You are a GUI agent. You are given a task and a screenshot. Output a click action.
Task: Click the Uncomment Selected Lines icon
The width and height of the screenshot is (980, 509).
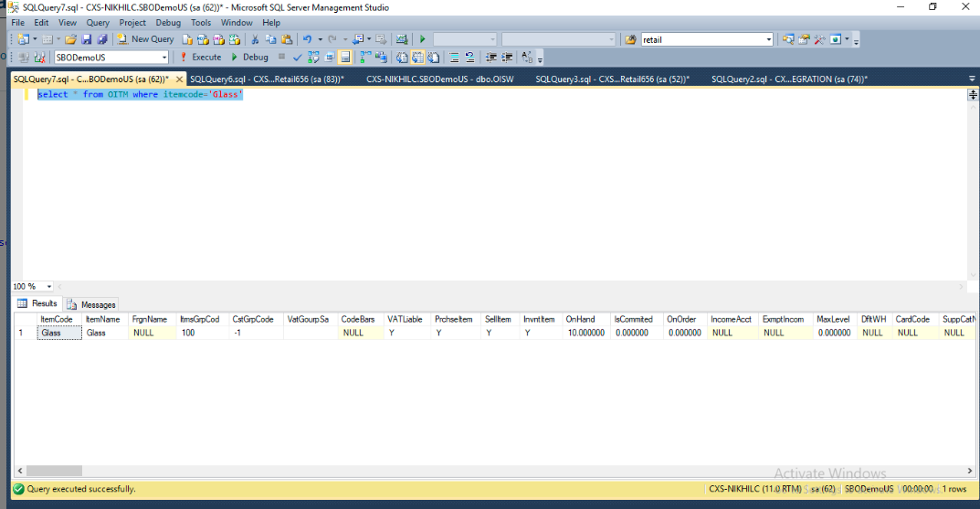[x=470, y=58]
